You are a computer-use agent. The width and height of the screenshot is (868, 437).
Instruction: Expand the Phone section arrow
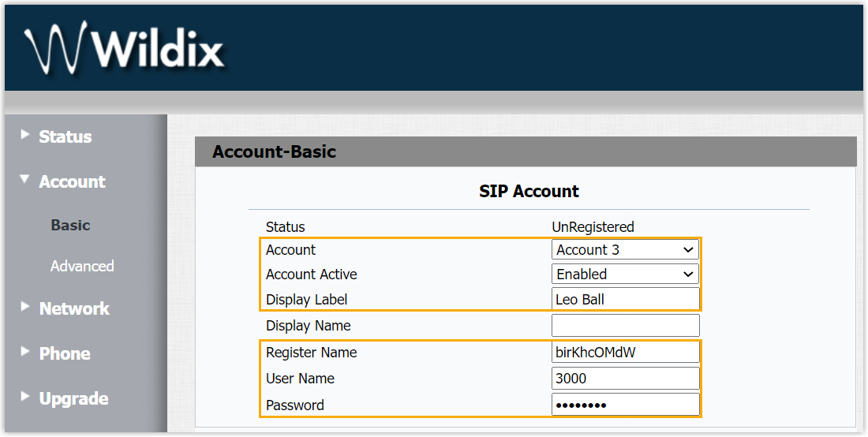pyautogui.click(x=25, y=352)
